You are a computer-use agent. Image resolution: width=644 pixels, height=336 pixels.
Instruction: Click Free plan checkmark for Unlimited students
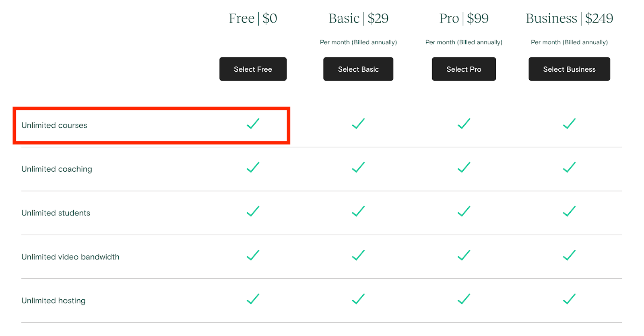click(x=253, y=211)
